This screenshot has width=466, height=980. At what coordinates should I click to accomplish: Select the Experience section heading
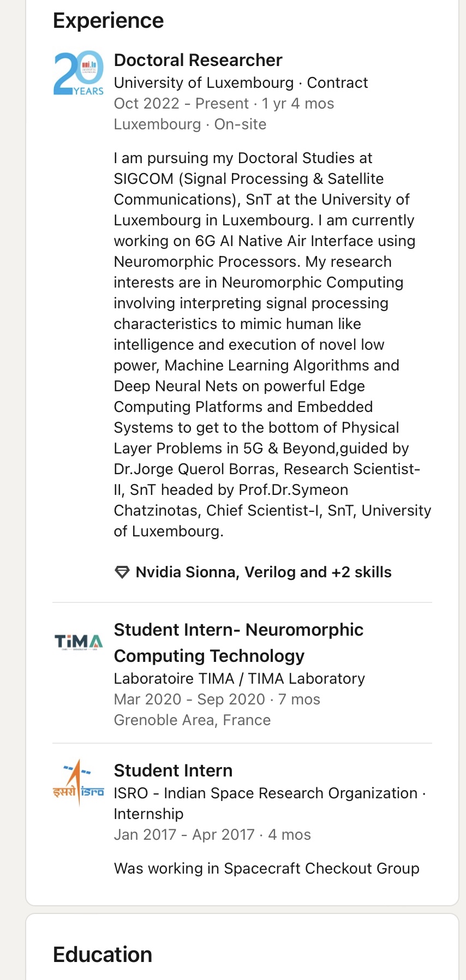click(108, 21)
